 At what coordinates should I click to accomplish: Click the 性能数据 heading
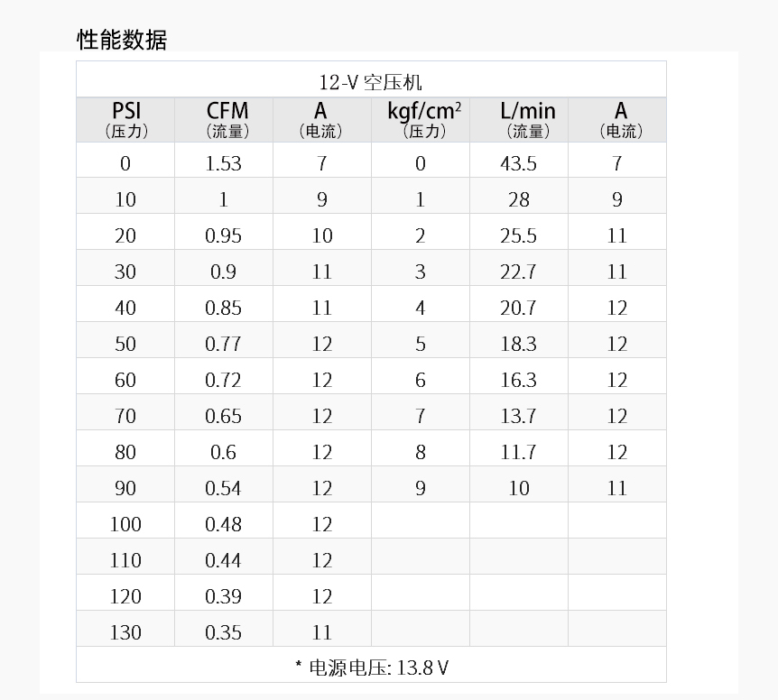[122, 40]
